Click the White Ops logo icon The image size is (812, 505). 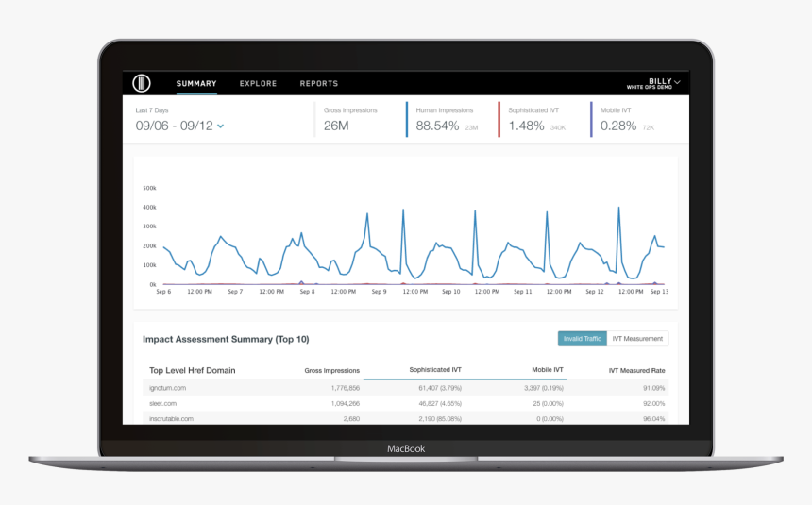pos(142,83)
